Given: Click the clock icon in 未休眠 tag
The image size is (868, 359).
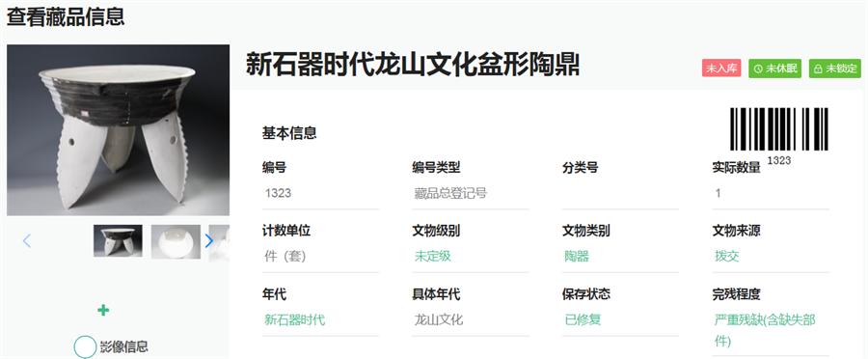Looking at the screenshot, I should [758, 69].
